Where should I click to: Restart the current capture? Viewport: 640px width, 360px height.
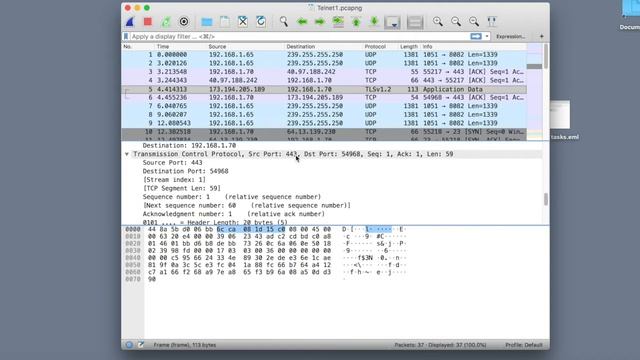(x=166, y=22)
